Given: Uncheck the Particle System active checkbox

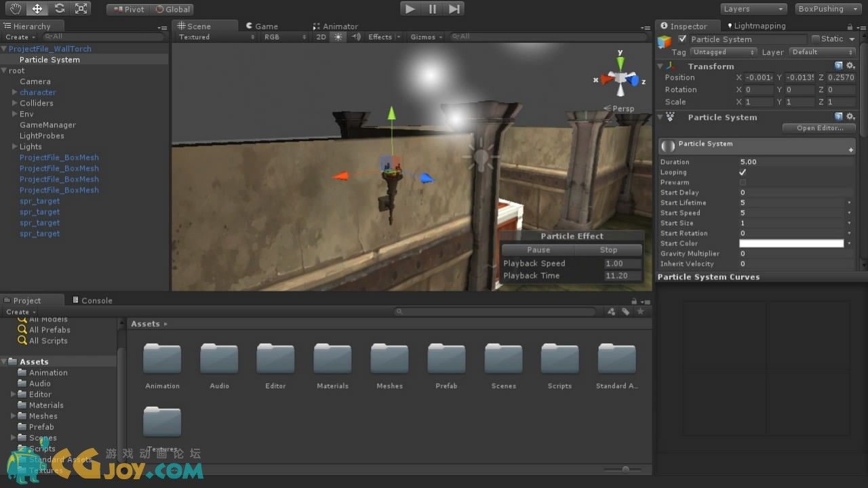Looking at the screenshot, I should pos(682,39).
